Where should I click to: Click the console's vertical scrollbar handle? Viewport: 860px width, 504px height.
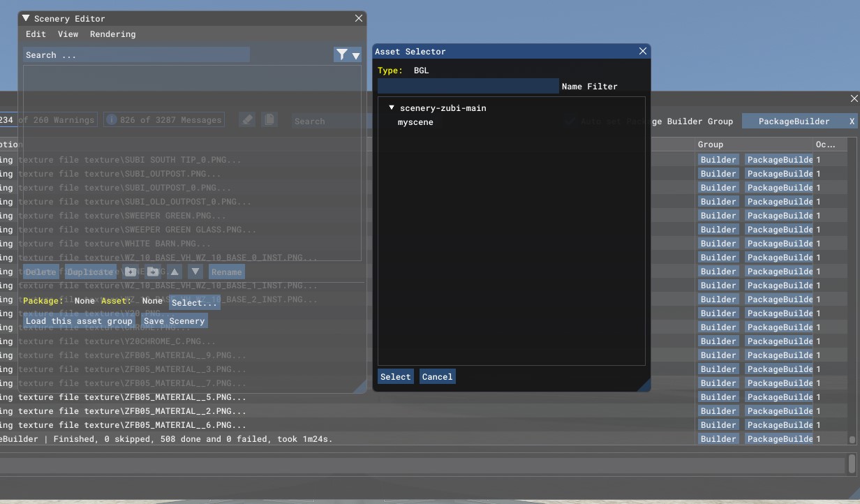point(852,440)
